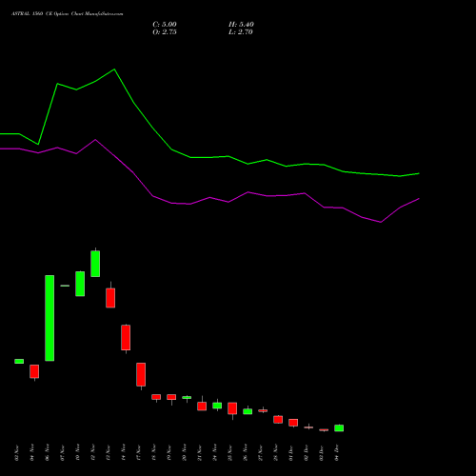The width and height of the screenshot is (476, 476).
Task: Click the '24 Nov' date axis label
Action: [215, 453]
